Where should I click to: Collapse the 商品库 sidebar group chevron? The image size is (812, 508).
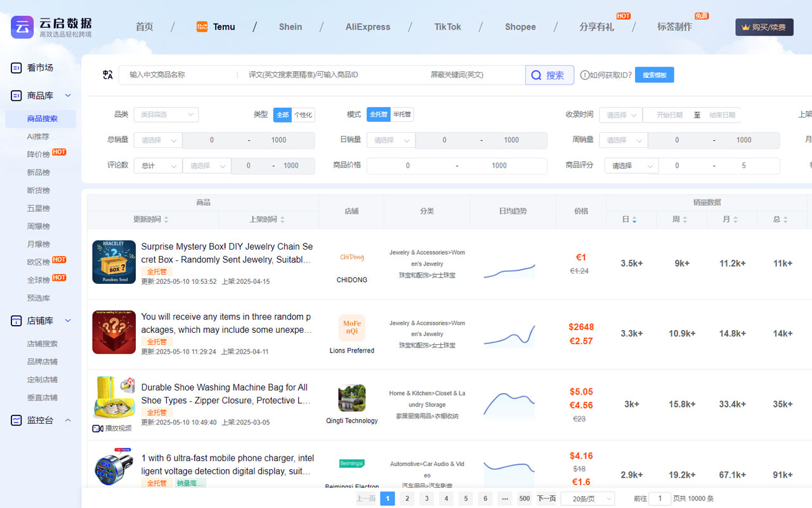68,96
